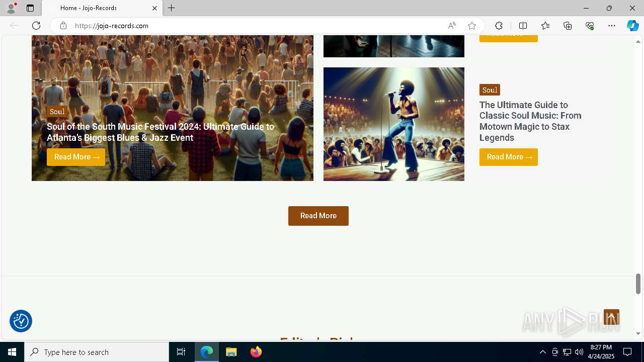This screenshot has width=644, height=362.
Task: Activate Read aloud icon
Action: (x=452, y=26)
